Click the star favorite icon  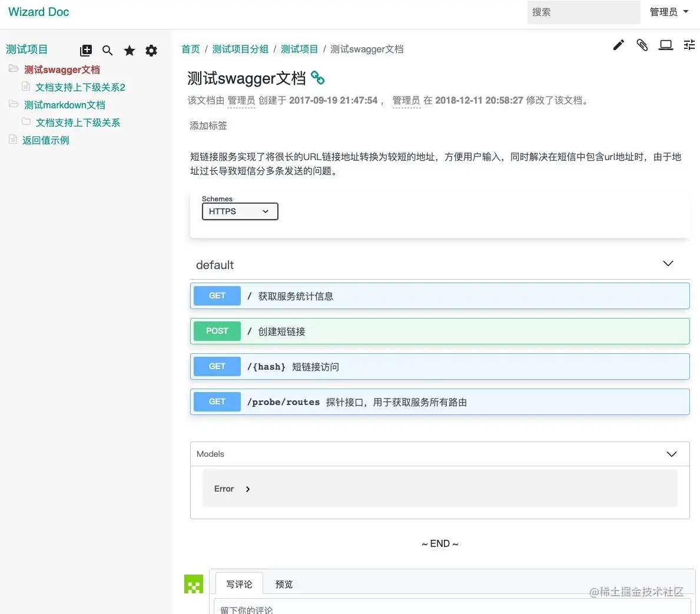click(x=130, y=51)
